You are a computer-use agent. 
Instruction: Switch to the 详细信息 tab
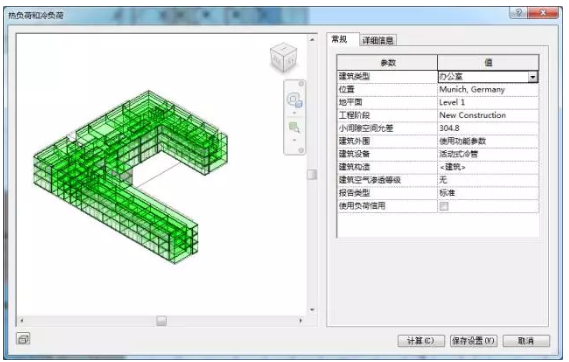378,40
